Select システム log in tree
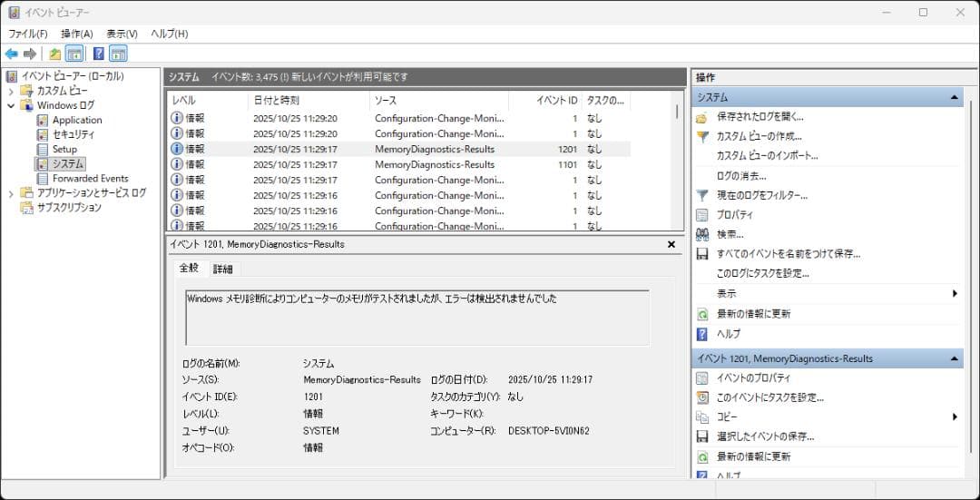Screen dimensions: 980x500 [x=67, y=163]
